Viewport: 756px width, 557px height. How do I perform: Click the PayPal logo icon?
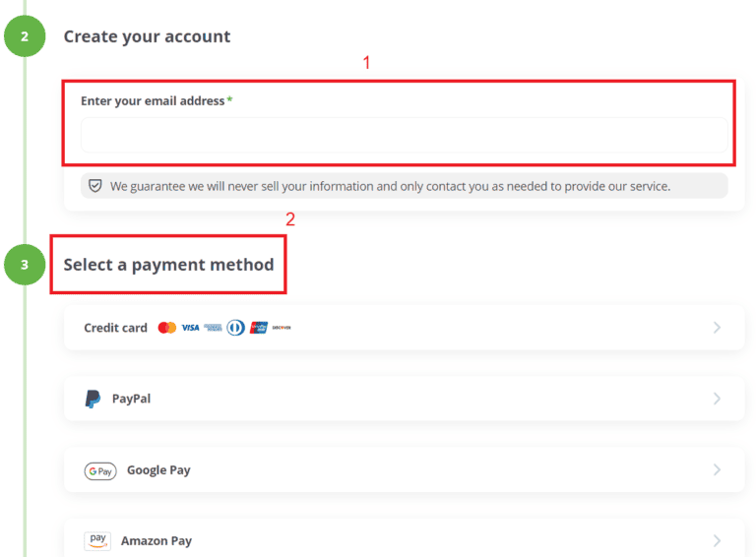pos(93,399)
